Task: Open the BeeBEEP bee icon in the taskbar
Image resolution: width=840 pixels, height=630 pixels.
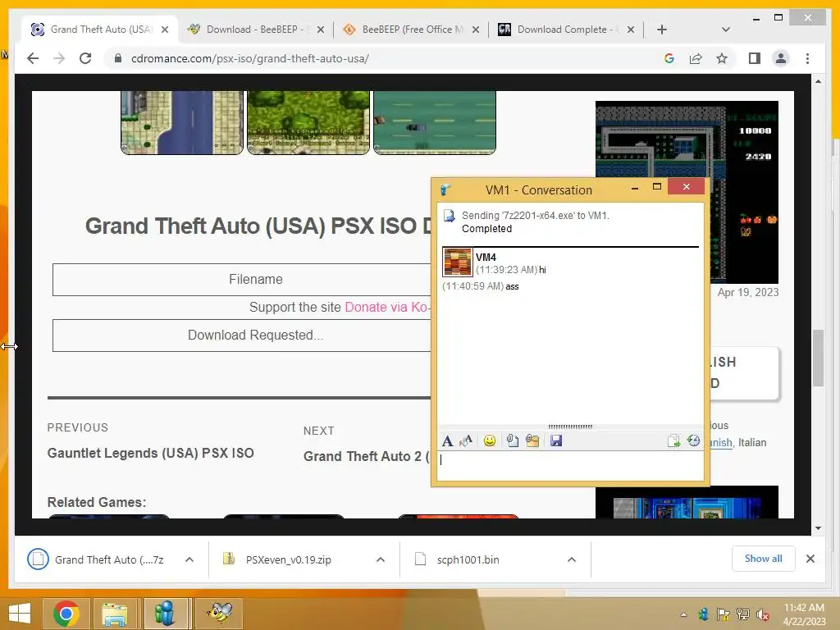Action: tap(220, 614)
